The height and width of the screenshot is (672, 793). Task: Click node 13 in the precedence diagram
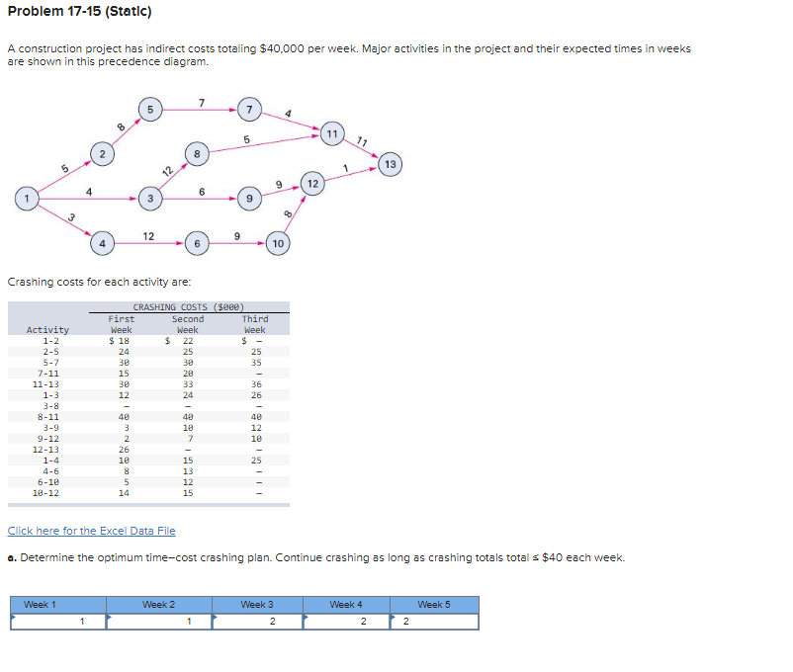pyautogui.click(x=391, y=164)
